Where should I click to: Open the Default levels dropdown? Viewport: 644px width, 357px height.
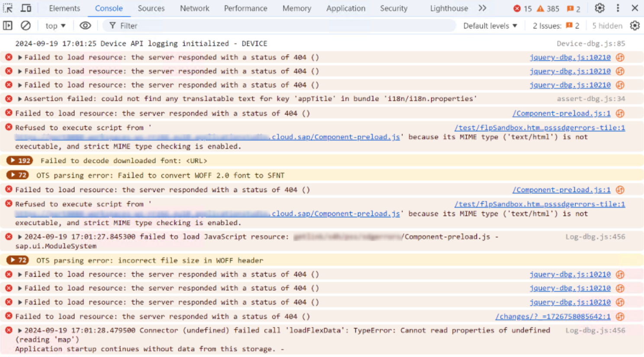tap(489, 25)
